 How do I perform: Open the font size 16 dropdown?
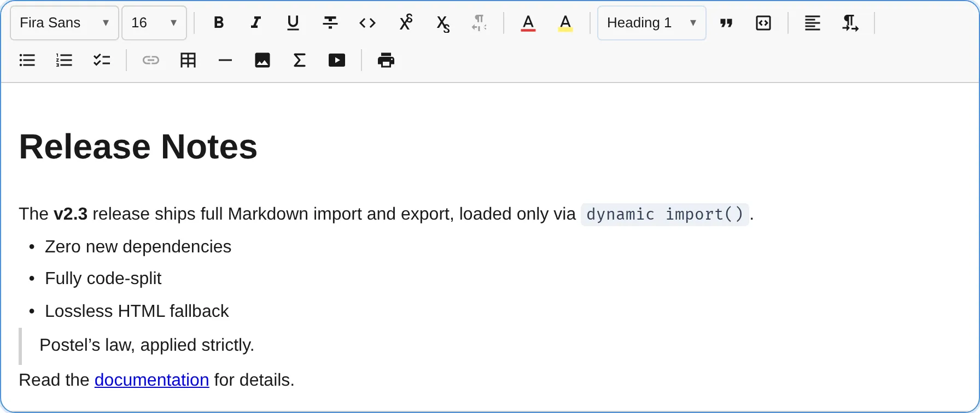pos(154,23)
